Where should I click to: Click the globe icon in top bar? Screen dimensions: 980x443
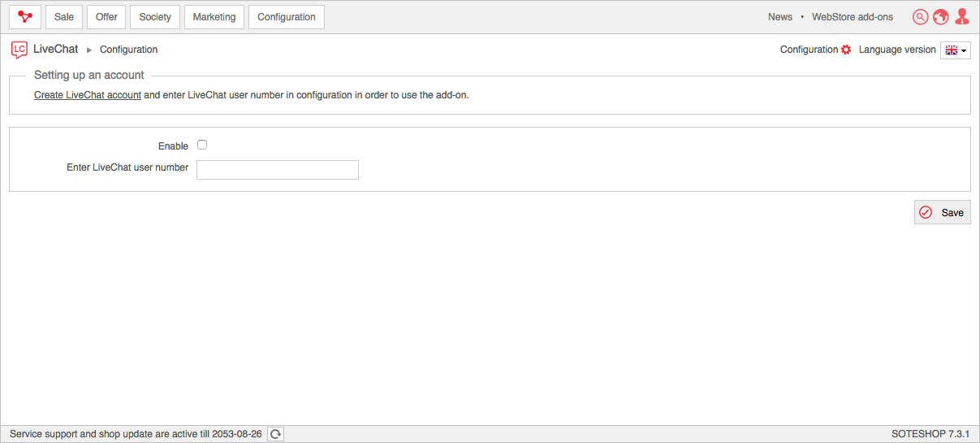[941, 17]
